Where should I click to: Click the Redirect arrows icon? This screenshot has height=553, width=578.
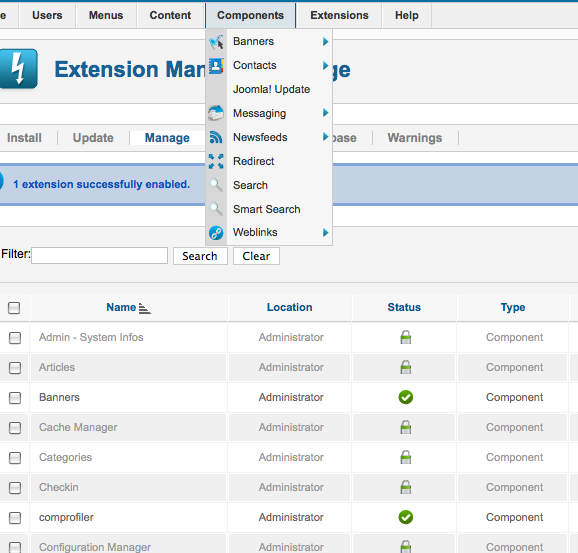pos(216,161)
